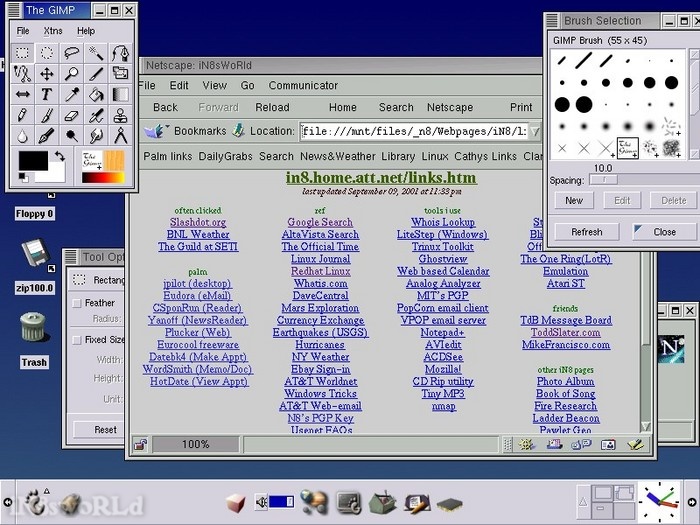Choose the Text tool
The height and width of the screenshot is (525, 700).
47,94
